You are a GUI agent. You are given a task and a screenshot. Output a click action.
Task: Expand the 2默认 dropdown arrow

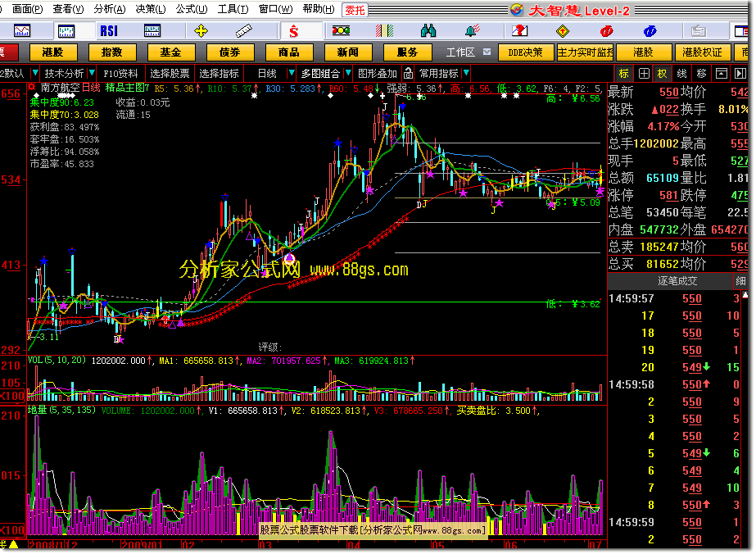tap(34, 73)
